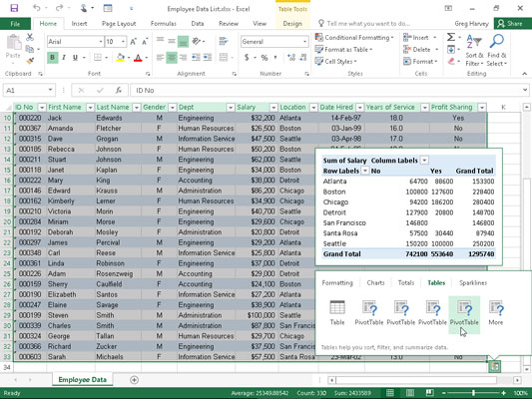This screenshot has height=399, width=532.
Task: Select the Table option in Quick Analysis
Action: tap(337, 313)
